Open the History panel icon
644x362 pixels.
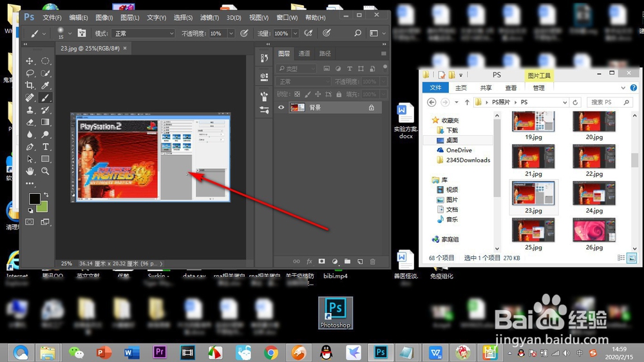[264, 59]
